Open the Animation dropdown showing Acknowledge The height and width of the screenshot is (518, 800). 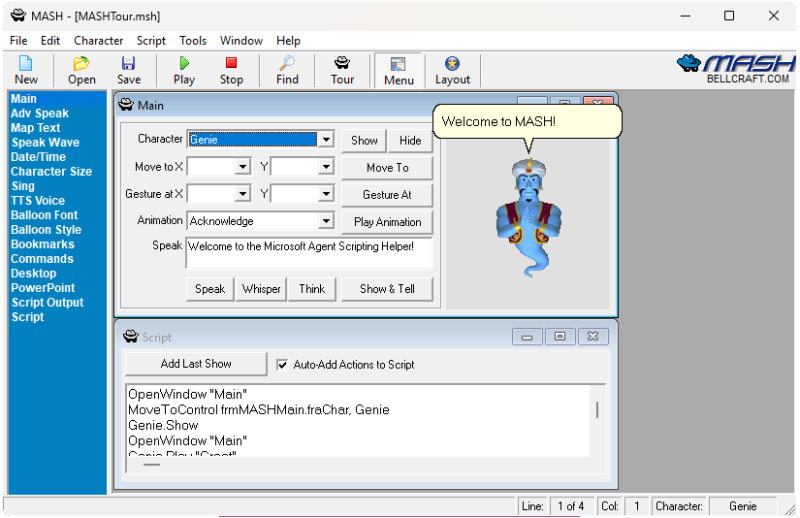click(326, 221)
